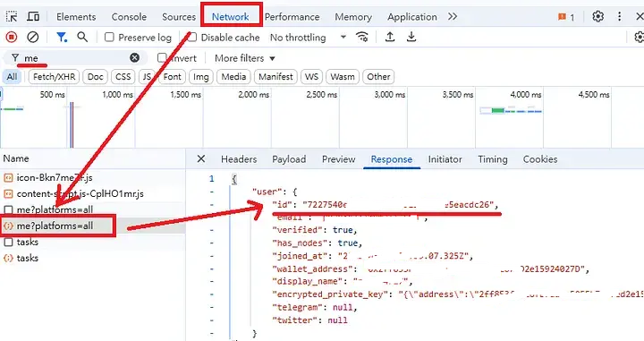Enable the Preserve log checkbox
The height and width of the screenshot is (341, 644).
109,38
